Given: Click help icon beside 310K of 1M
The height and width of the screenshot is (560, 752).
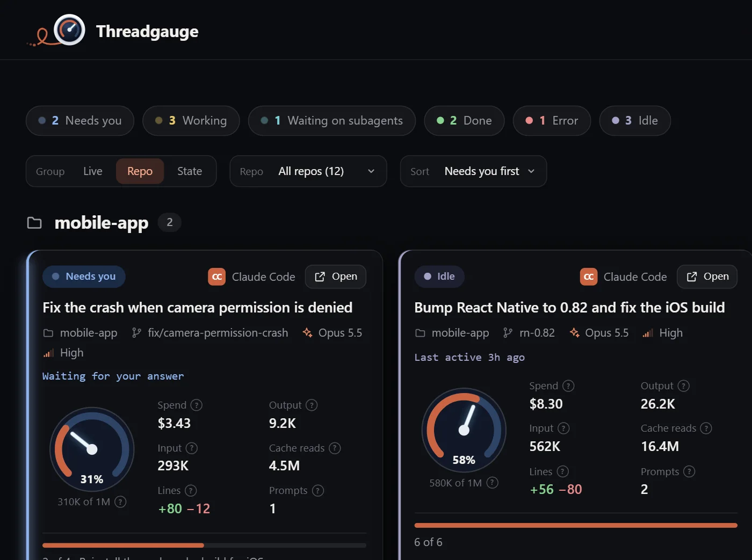Looking at the screenshot, I should tap(120, 502).
